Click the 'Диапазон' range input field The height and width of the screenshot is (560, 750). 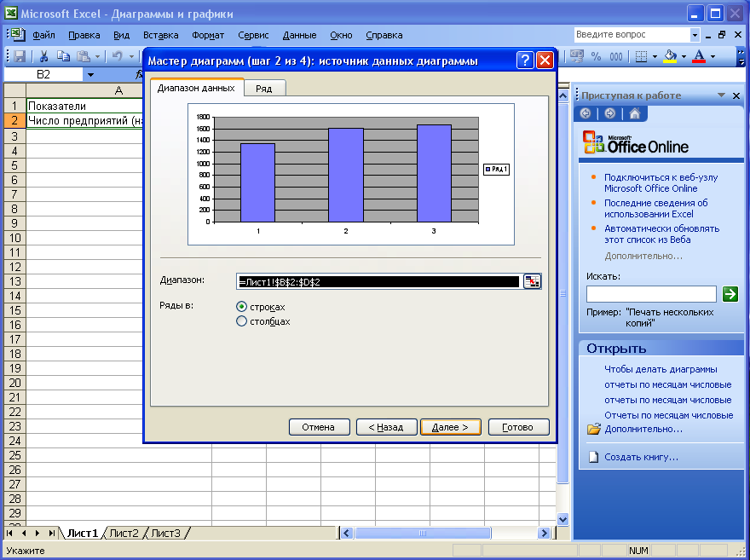[x=378, y=282]
